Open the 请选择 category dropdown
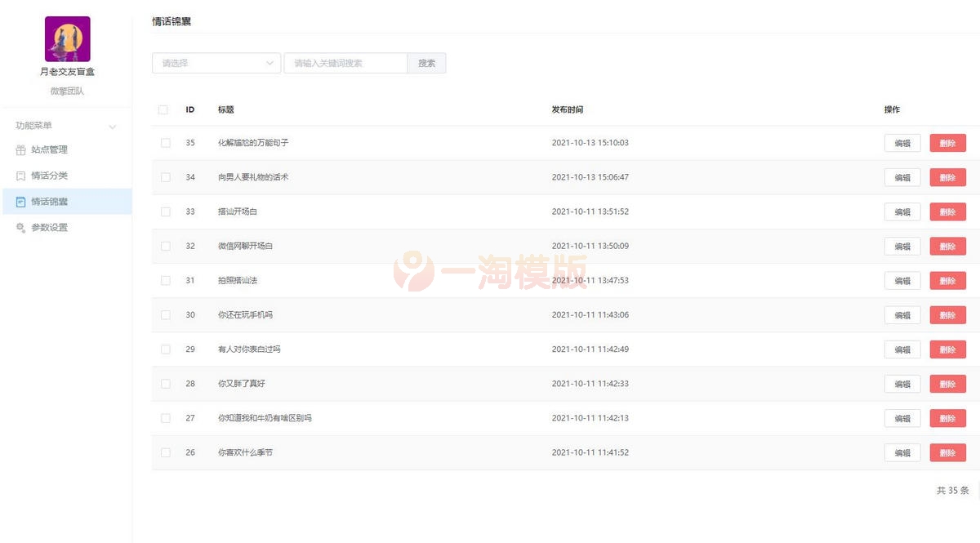Image resolution: width=980 pixels, height=543 pixels. [x=216, y=62]
